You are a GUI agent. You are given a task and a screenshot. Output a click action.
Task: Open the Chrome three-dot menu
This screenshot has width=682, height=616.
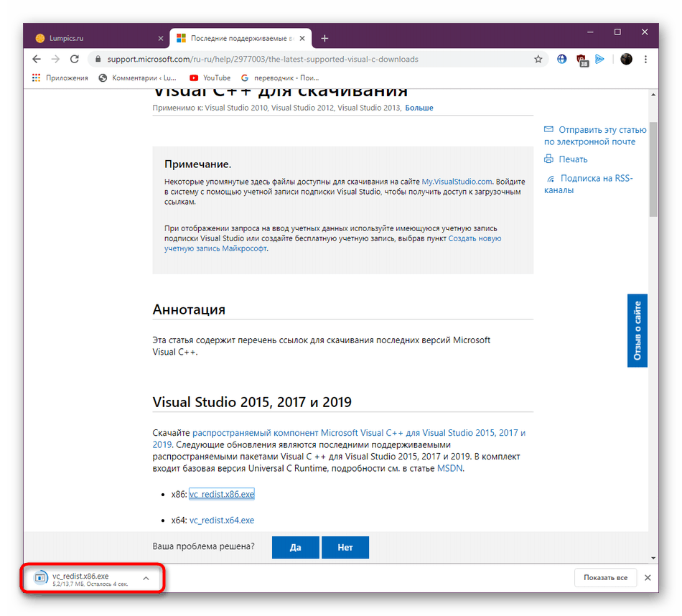tap(645, 59)
